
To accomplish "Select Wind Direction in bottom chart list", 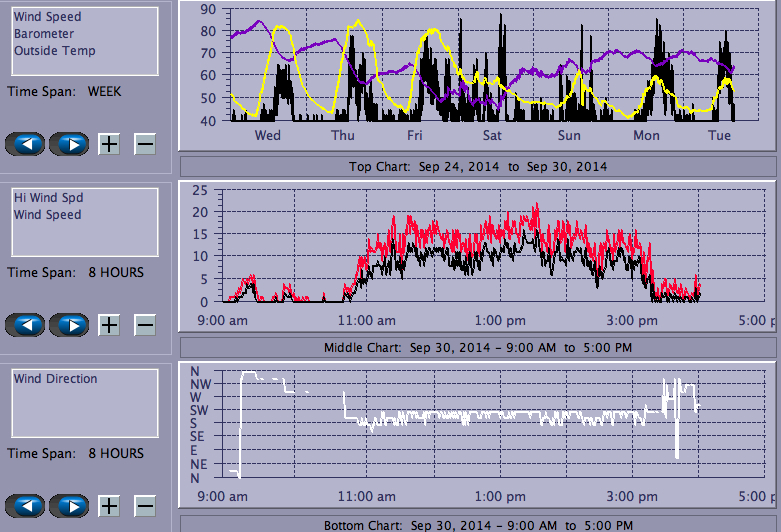I will tap(55, 379).
